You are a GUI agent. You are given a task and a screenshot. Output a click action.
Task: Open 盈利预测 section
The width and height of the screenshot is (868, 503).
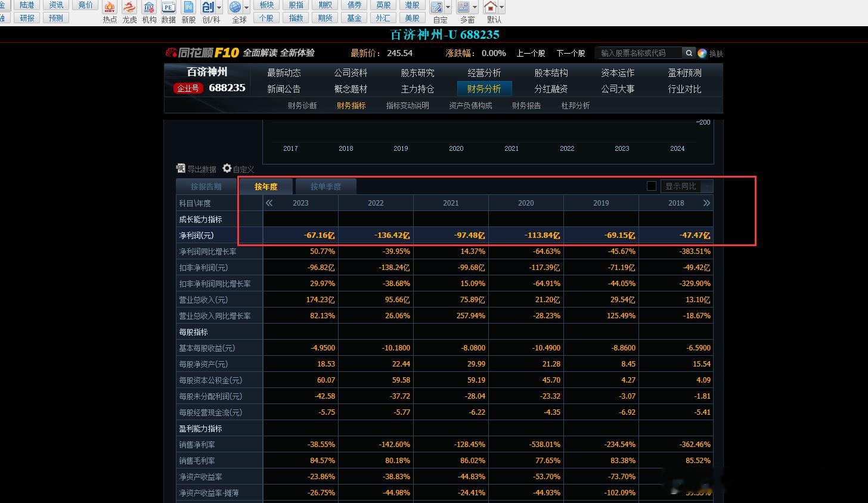(x=684, y=73)
